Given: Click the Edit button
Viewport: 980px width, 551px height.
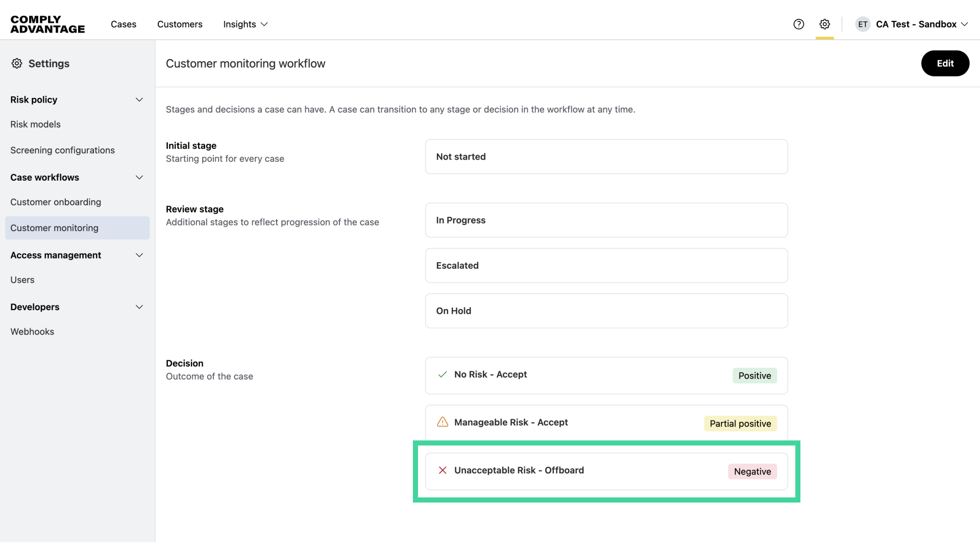Looking at the screenshot, I should click(x=945, y=63).
